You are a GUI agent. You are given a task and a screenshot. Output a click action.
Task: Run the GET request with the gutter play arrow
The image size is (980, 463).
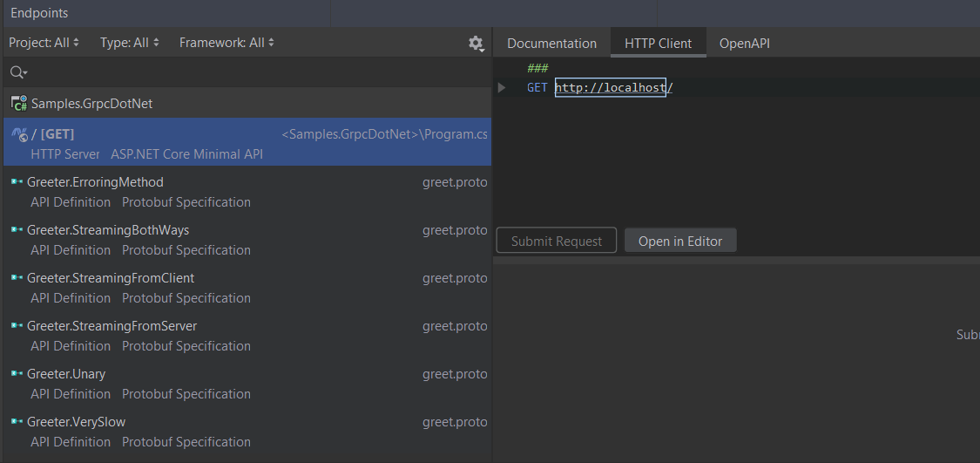(x=501, y=87)
